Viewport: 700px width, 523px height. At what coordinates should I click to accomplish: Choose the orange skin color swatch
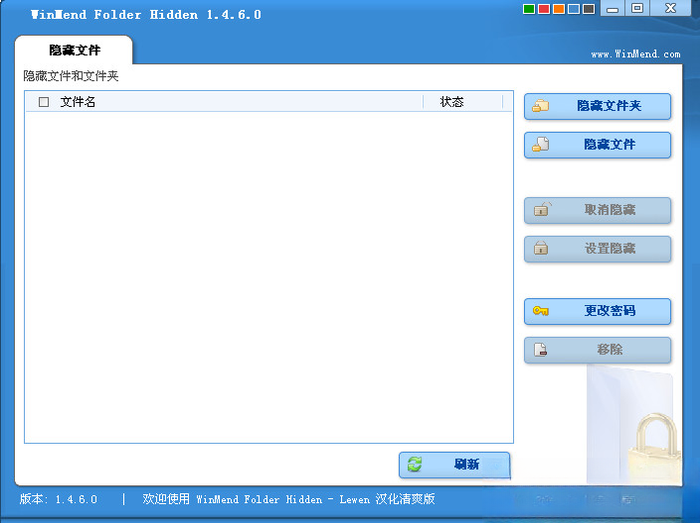click(559, 9)
